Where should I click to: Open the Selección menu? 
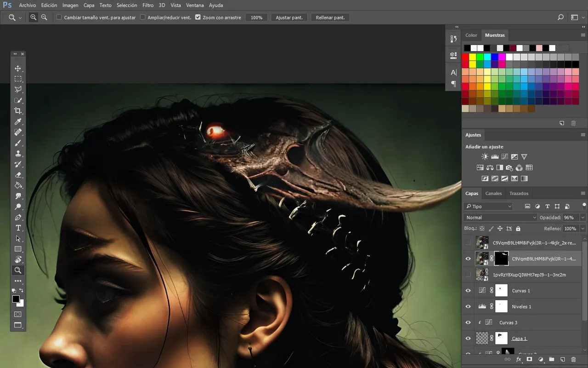[x=127, y=5]
